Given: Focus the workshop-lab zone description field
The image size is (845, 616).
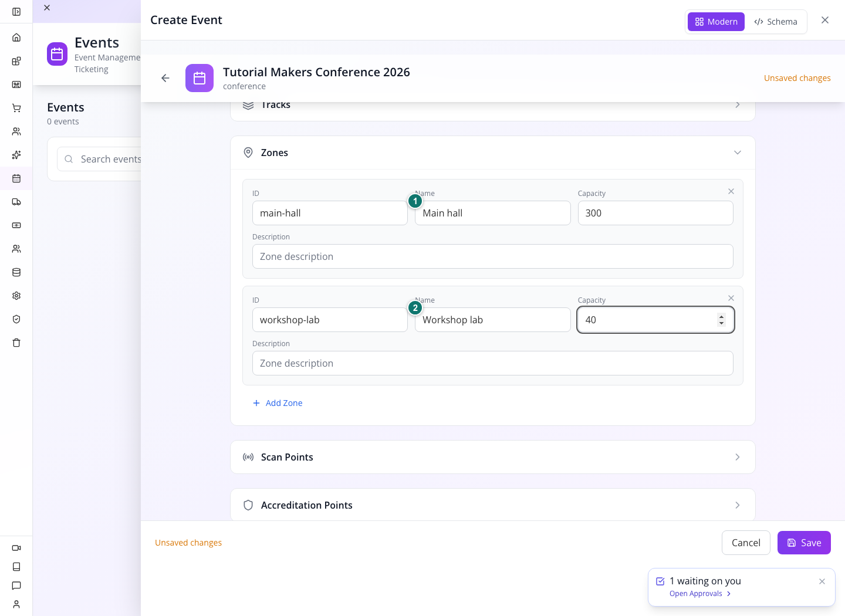Looking at the screenshot, I should tap(493, 363).
